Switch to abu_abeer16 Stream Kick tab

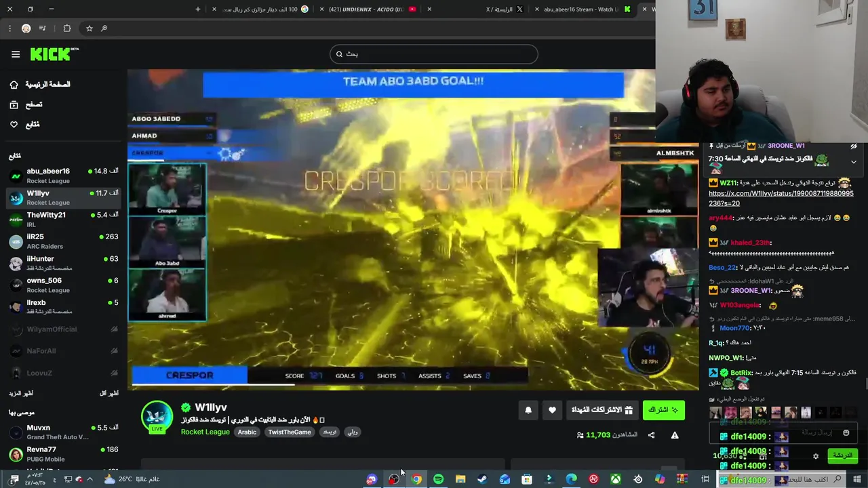click(x=583, y=9)
